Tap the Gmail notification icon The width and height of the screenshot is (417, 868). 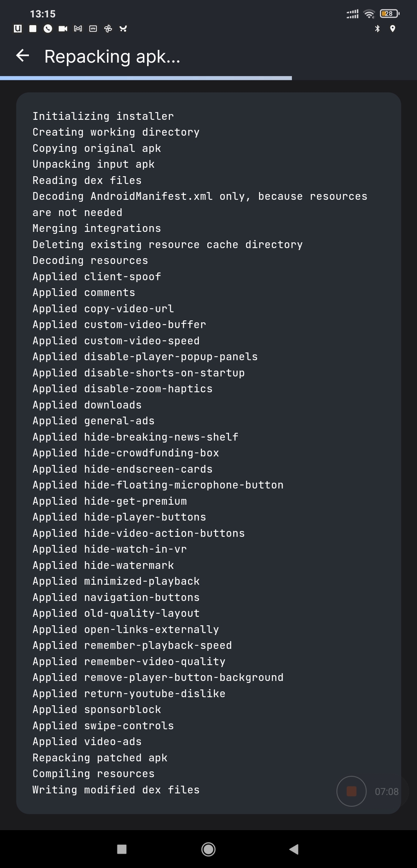tap(77, 29)
